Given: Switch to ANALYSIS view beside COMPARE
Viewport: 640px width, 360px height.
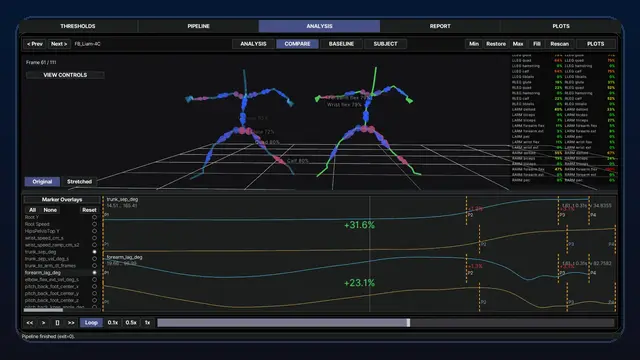Looking at the screenshot, I should click(x=253, y=44).
